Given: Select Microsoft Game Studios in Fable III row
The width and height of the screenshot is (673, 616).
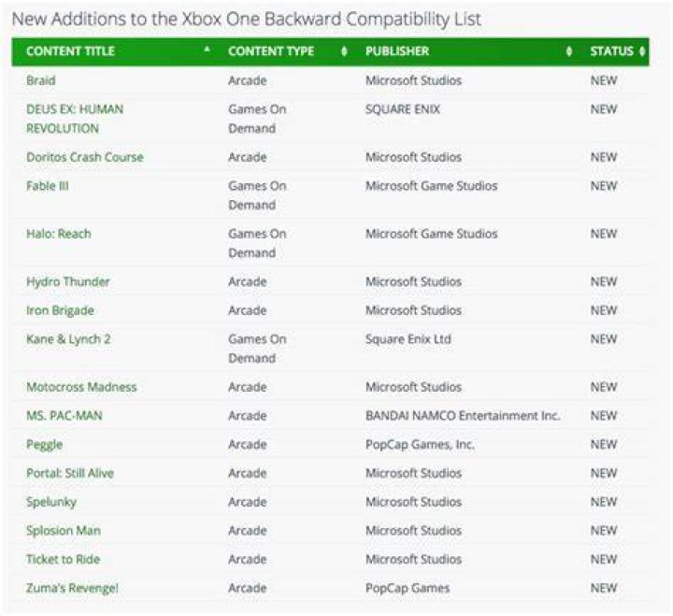Looking at the screenshot, I should 431,185.
